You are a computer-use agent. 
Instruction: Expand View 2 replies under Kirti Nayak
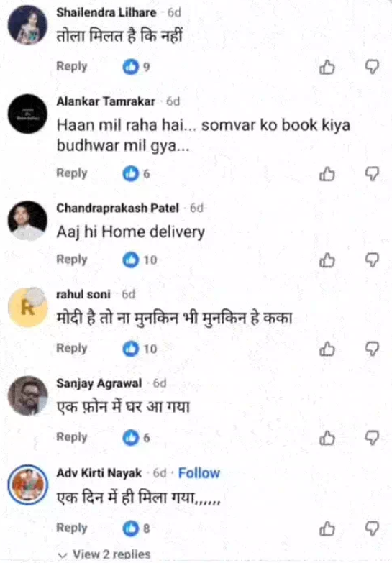pos(104,554)
